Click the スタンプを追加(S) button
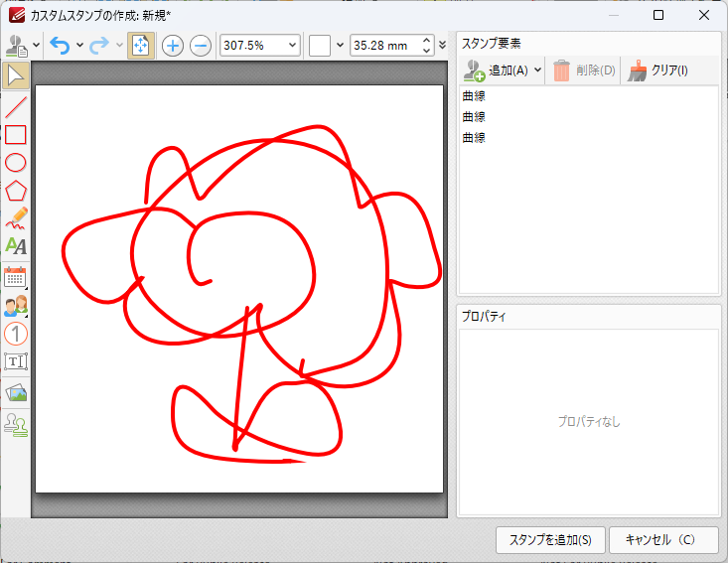The height and width of the screenshot is (563, 728). coord(550,540)
